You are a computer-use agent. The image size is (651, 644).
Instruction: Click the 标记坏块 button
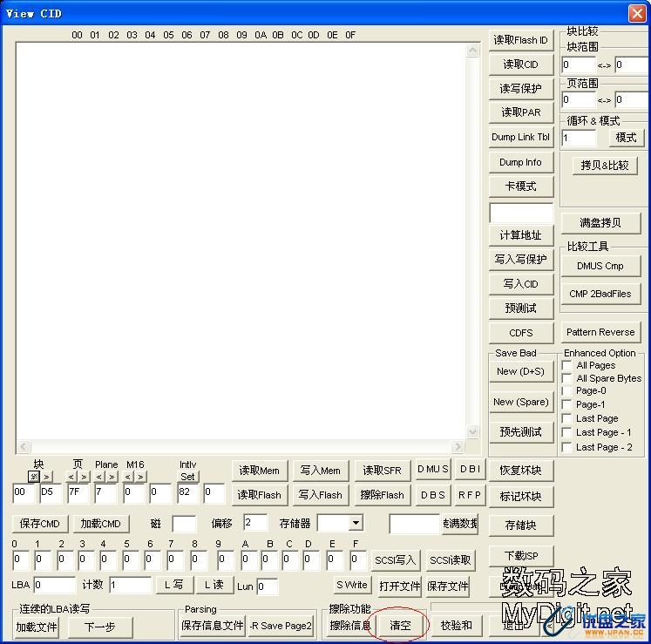[521, 497]
